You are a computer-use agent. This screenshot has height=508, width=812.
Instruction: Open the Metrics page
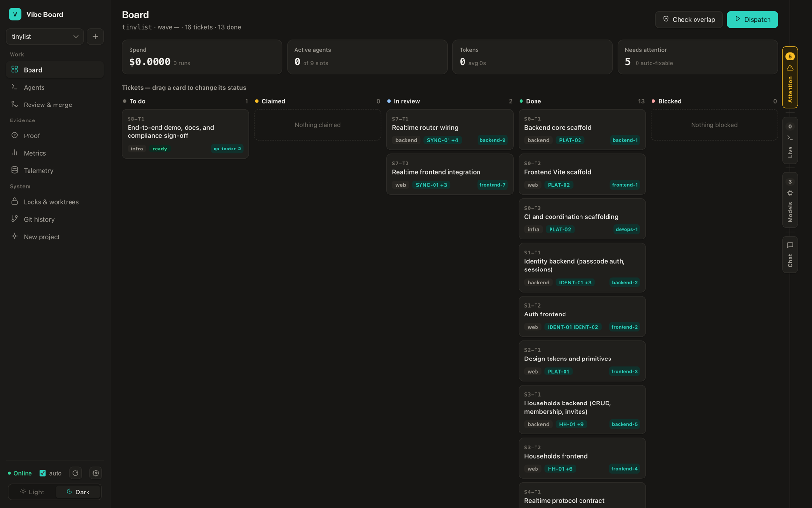point(55,153)
